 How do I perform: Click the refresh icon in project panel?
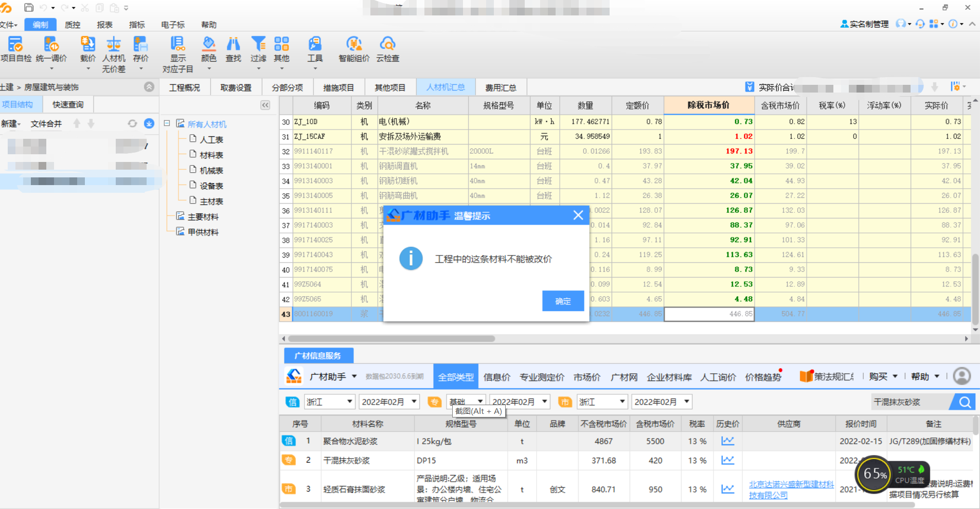132,123
